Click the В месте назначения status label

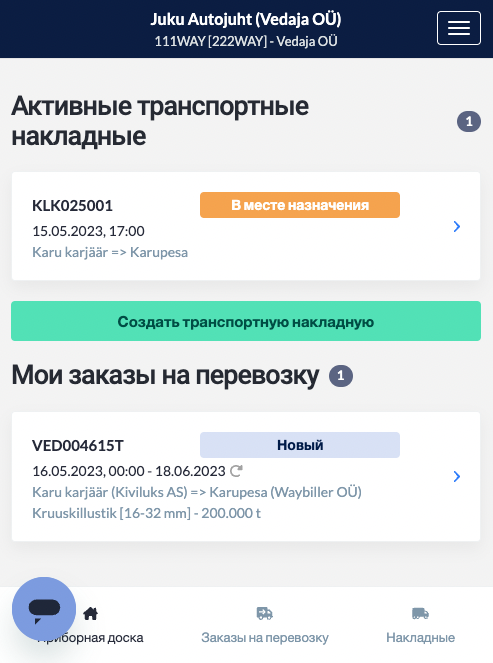click(300, 205)
